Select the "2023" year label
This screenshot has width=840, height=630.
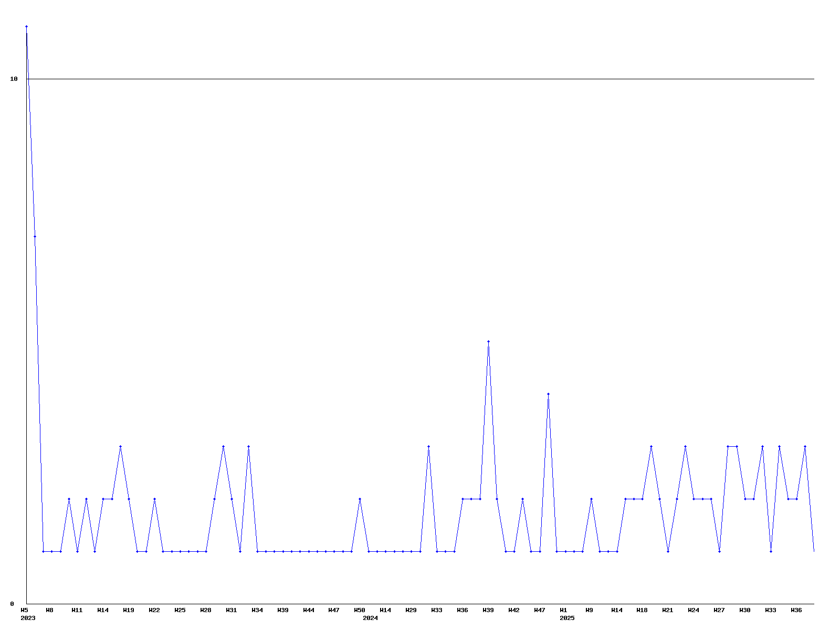click(28, 618)
